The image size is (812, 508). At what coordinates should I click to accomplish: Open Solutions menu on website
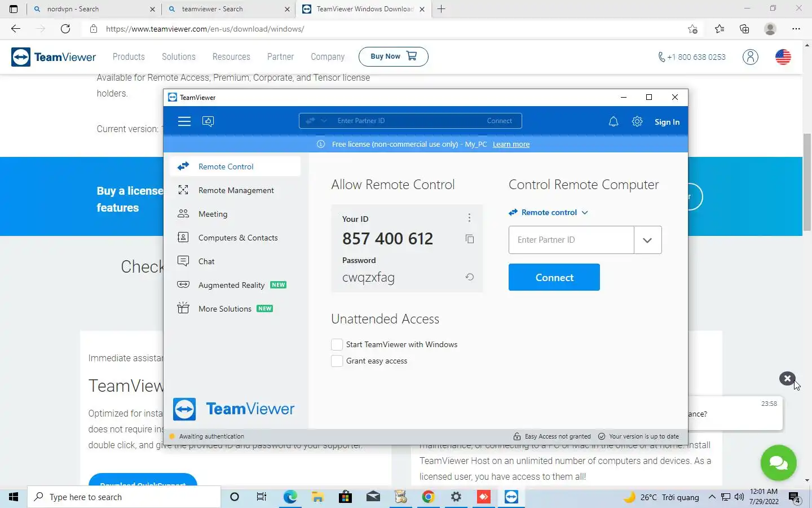pyautogui.click(x=178, y=57)
